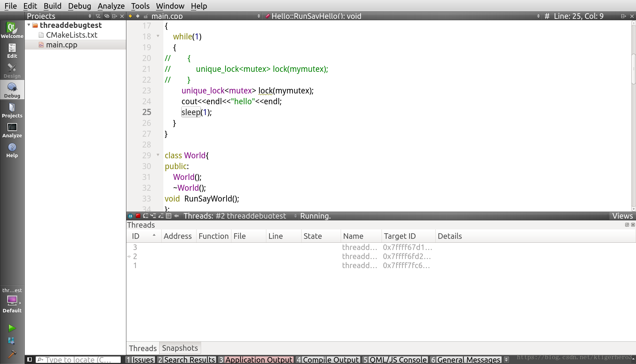The image size is (636, 364).
Task: Open the Issues output pane
Action: point(140,359)
